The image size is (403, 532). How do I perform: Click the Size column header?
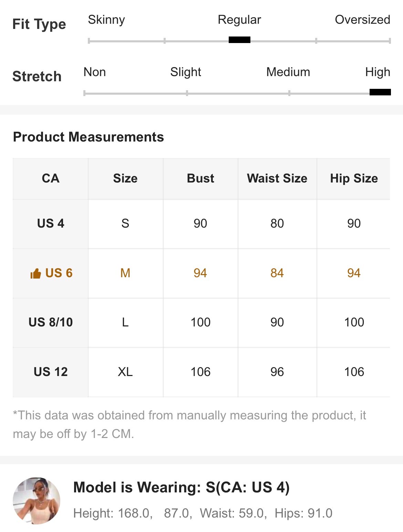tap(125, 178)
